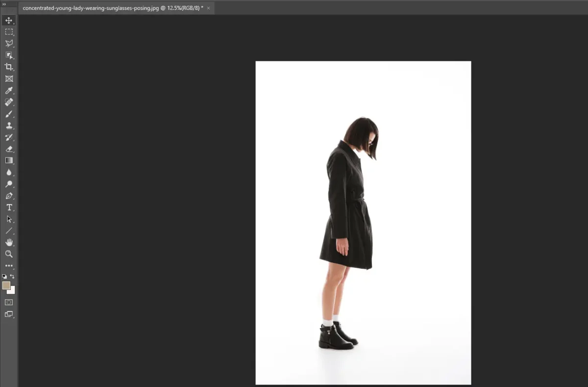Select the Crop tool
Screen dimensions: 588x387
click(9, 67)
